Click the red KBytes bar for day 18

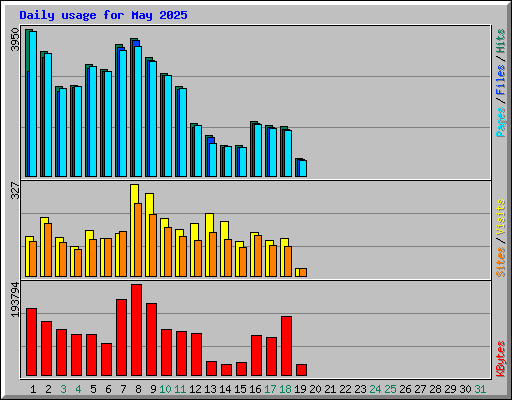coord(286,346)
